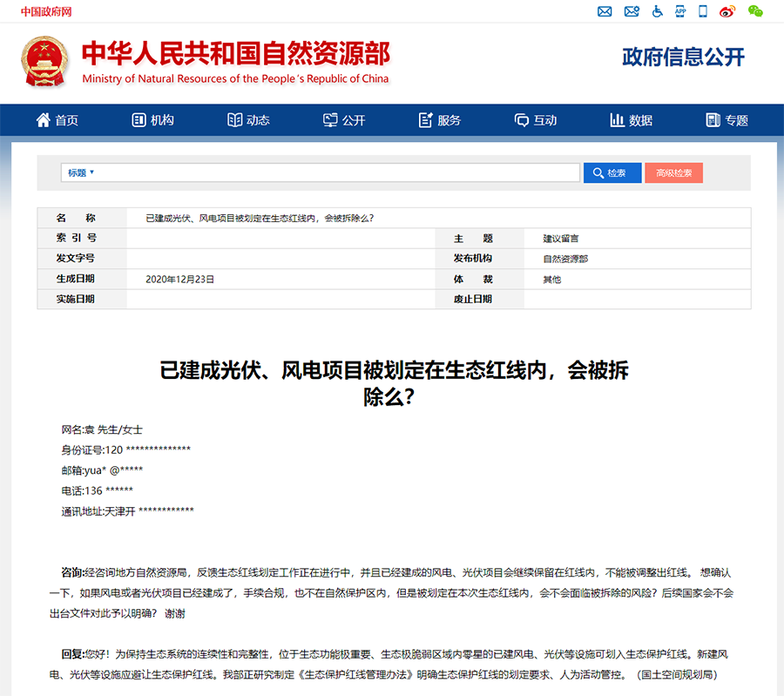The image size is (784, 696).
Task: Click the 邮箱:yua* line
Action: [x=102, y=470]
